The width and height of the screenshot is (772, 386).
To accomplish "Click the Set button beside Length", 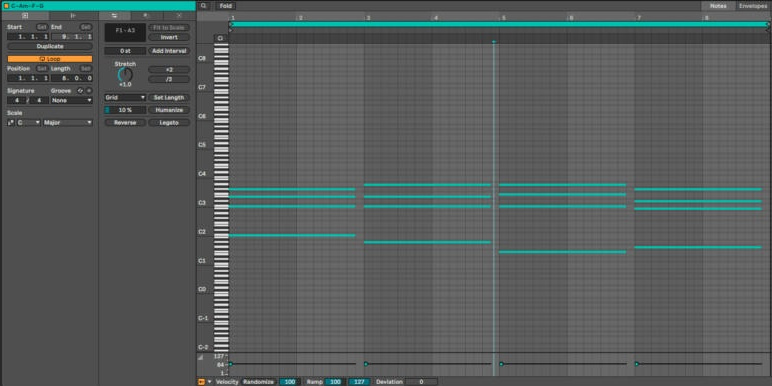I will click(86, 68).
